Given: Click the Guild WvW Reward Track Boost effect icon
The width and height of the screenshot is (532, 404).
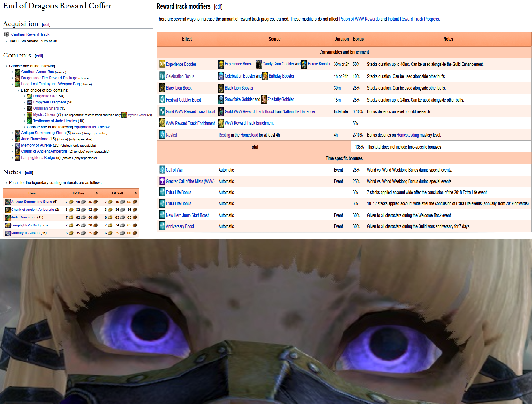Looking at the screenshot, I should pos(162,111).
